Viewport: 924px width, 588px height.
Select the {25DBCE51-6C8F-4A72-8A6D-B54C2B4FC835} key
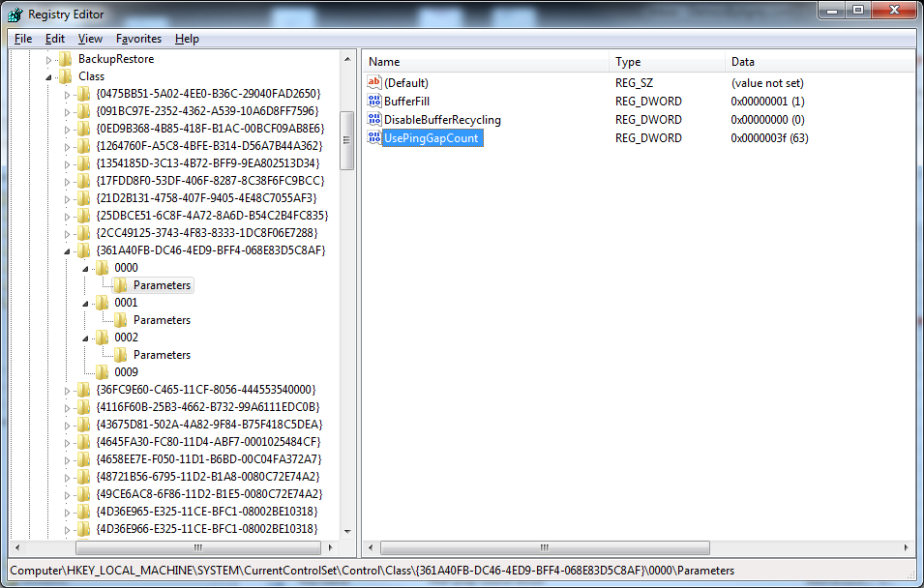point(213,216)
